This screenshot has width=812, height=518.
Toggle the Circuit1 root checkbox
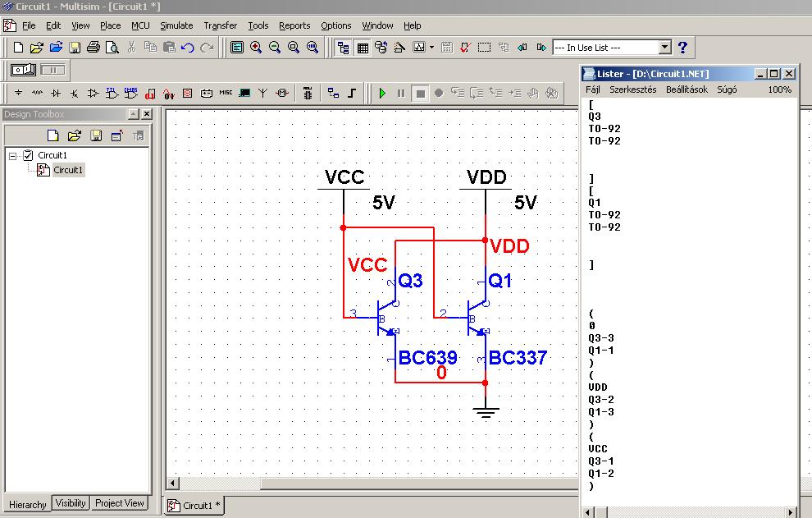click(28, 155)
